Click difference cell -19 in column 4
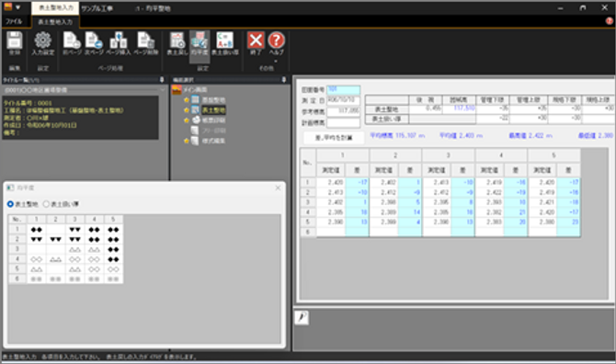Viewport: 616px width, 364px height. 516,192
